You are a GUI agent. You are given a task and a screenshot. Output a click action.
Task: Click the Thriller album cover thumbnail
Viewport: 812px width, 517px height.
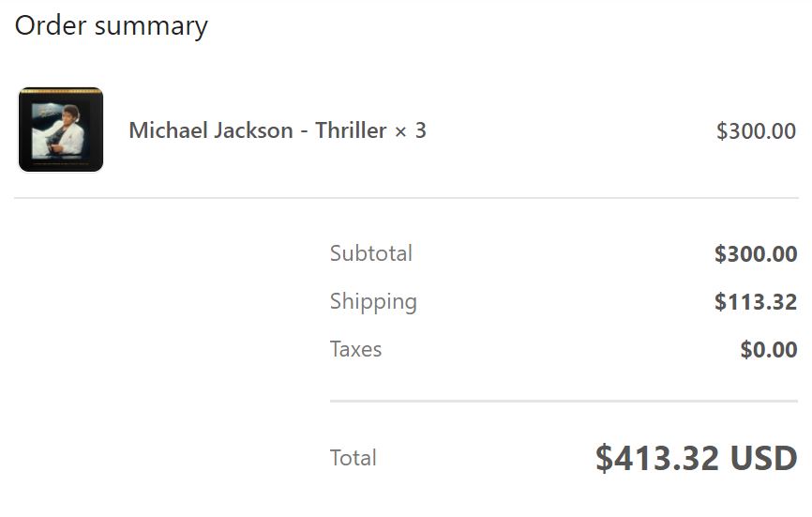coord(61,131)
